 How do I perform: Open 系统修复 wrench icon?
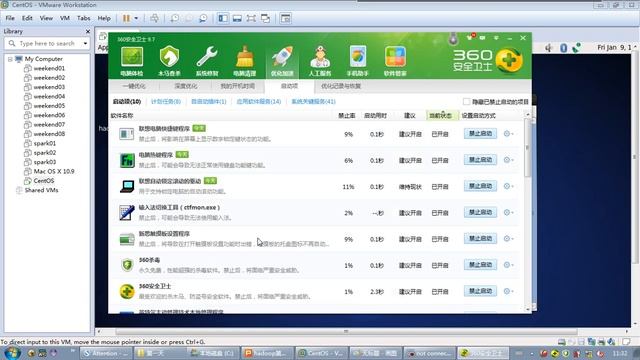(207, 61)
